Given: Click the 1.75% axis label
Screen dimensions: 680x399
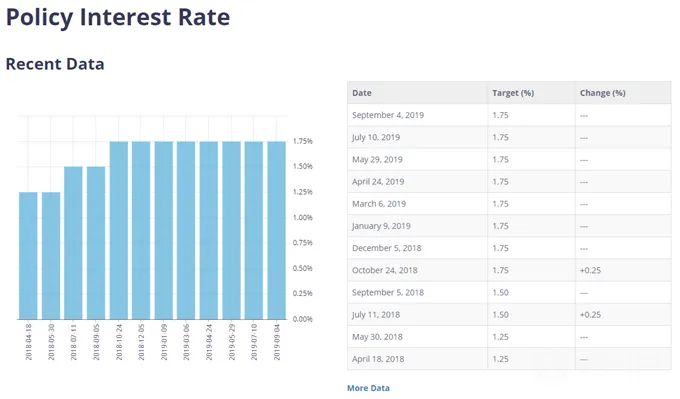Looking at the screenshot, I should point(303,141).
